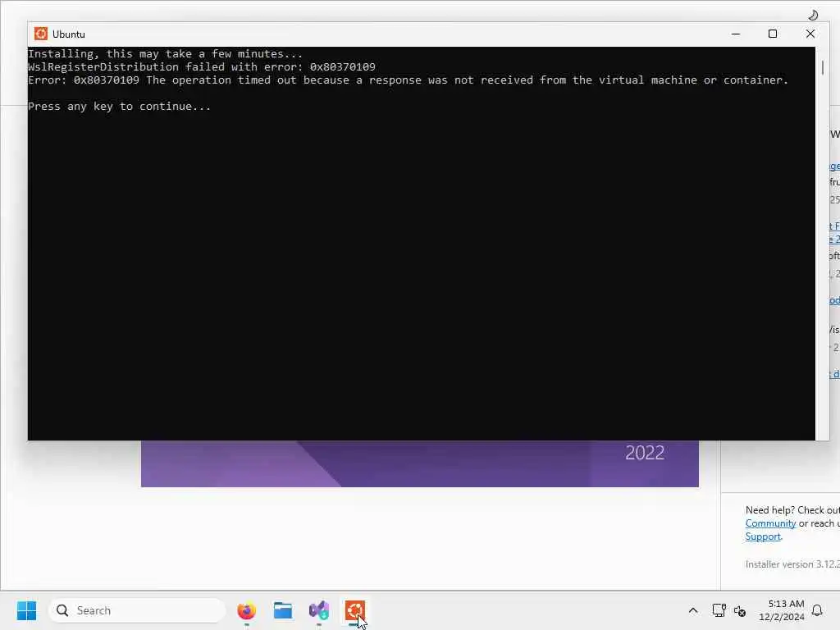Viewport: 840px width, 630px height.
Task: Click the taskbar Search box
Action: pos(137,610)
